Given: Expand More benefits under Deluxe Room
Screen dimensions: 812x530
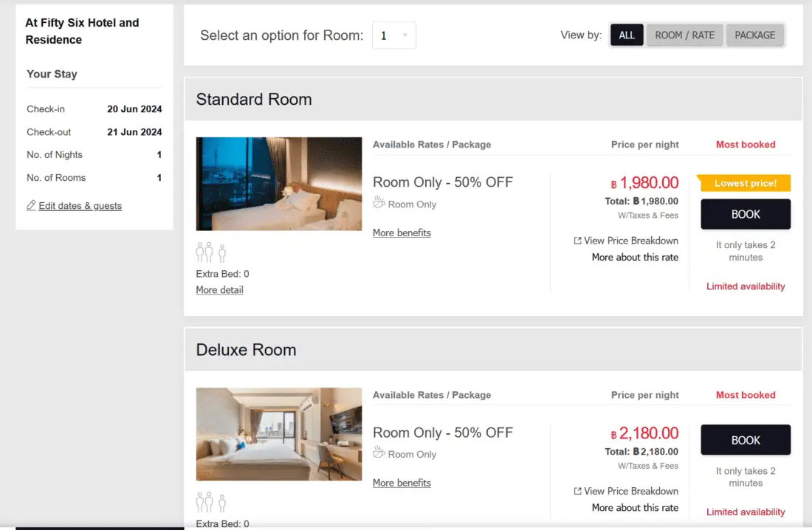Looking at the screenshot, I should tap(402, 483).
